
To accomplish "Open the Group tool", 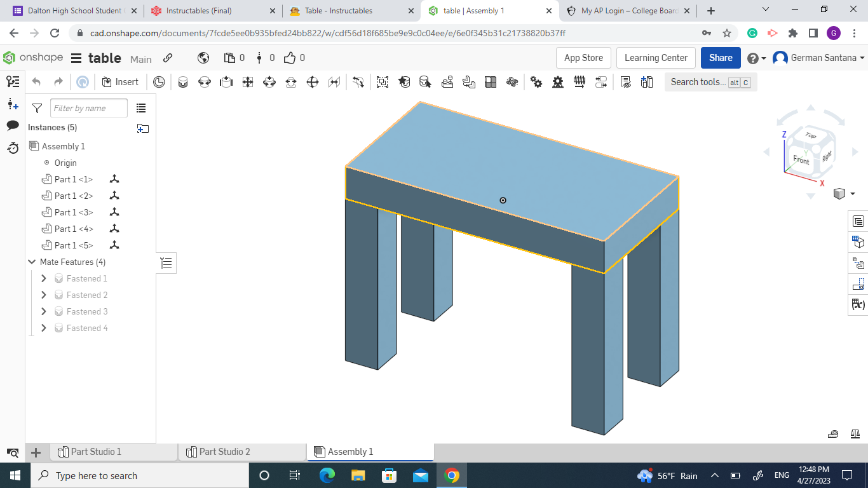I will tap(382, 82).
